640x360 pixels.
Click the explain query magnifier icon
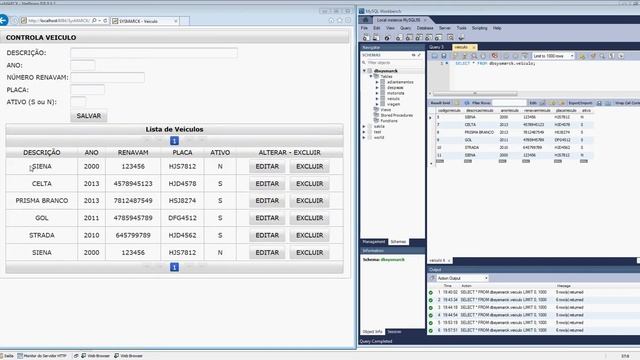coord(474,56)
